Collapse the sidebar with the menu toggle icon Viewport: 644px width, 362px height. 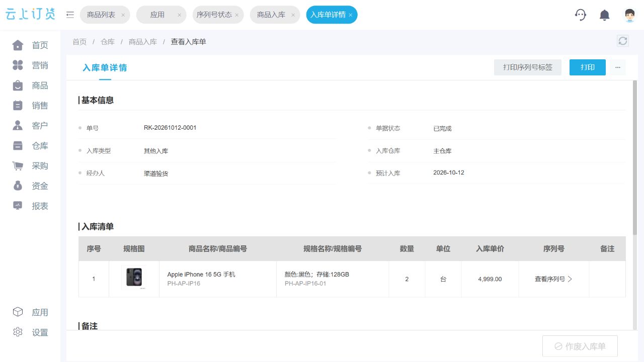pos(70,15)
